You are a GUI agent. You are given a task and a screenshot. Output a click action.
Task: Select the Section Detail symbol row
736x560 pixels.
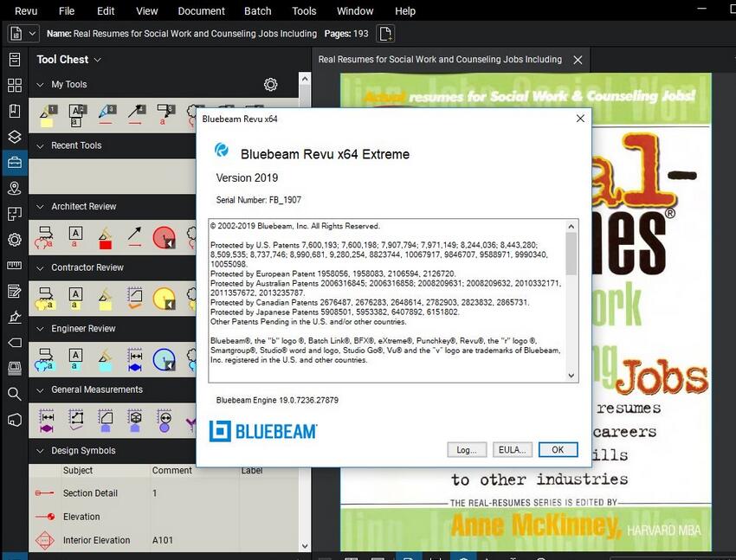(x=164, y=493)
